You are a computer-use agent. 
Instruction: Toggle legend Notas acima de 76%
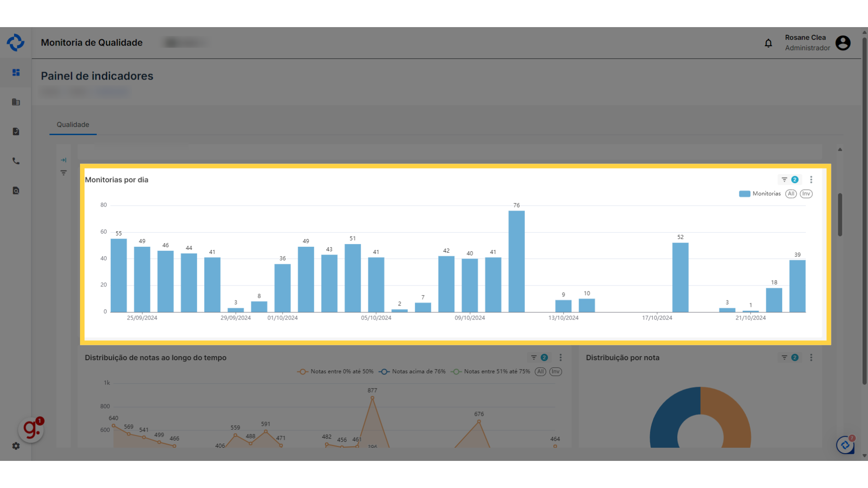(412, 371)
